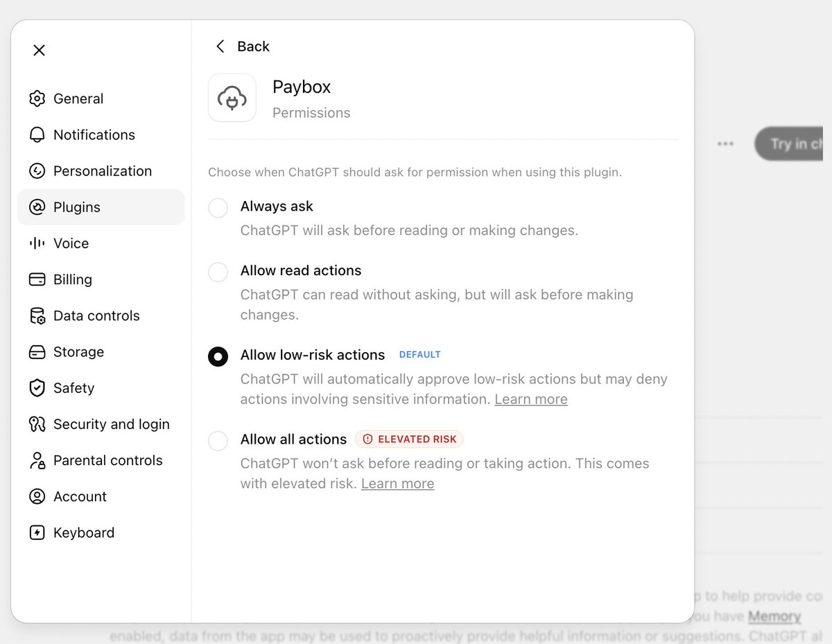The image size is (832, 644).
Task: Open Billing settings
Action: (x=101, y=279)
